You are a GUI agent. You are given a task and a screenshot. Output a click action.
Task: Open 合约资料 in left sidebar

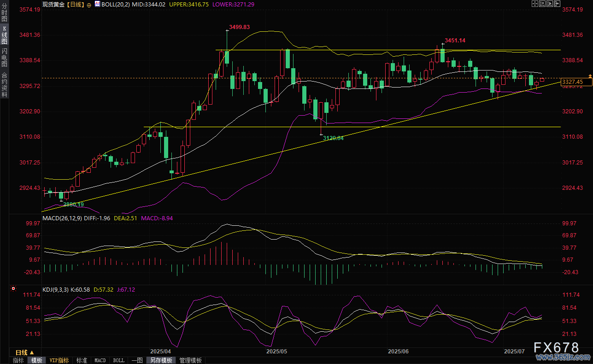5,85
